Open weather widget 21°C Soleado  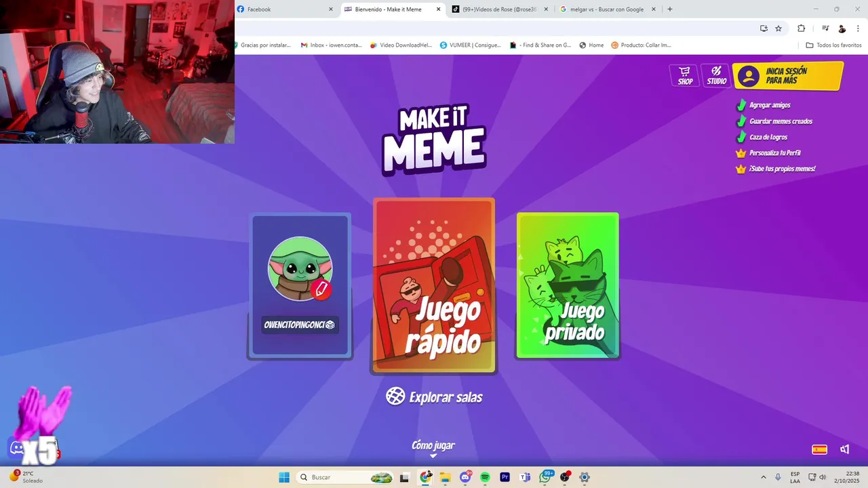click(x=26, y=477)
